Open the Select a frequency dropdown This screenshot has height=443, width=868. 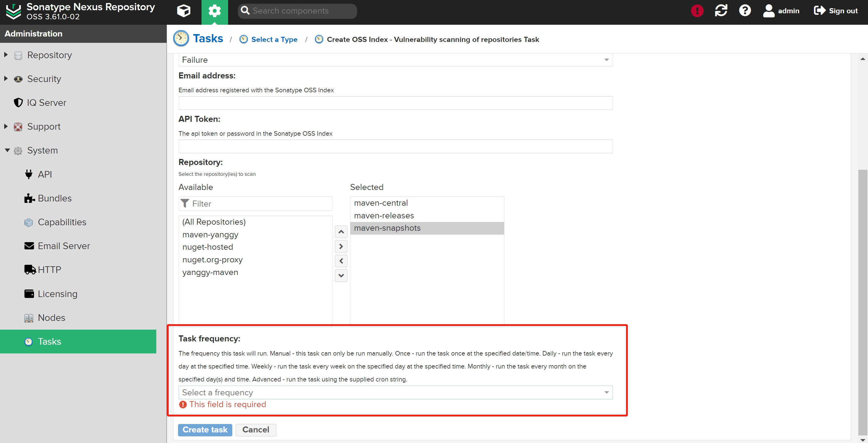coord(395,392)
